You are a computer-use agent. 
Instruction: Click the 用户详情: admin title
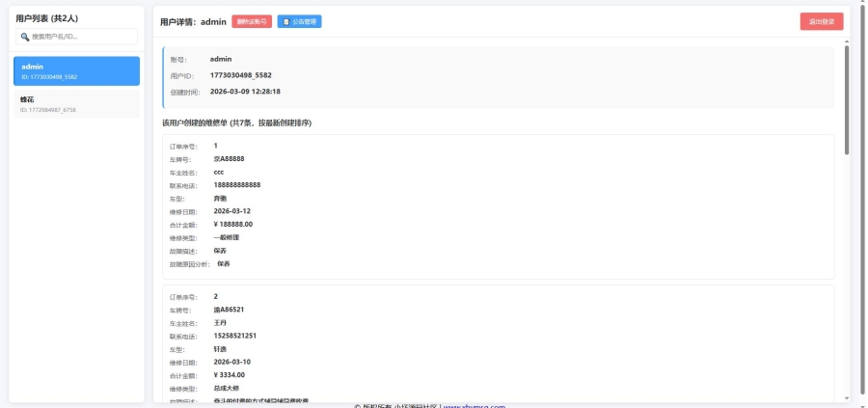click(193, 21)
